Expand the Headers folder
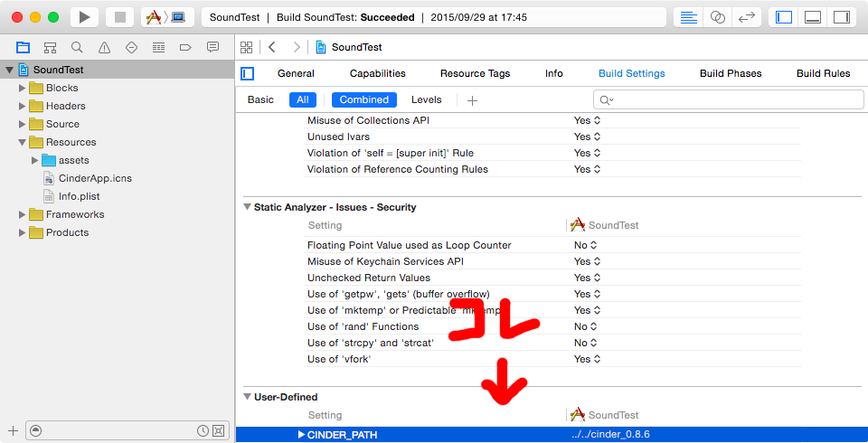This screenshot has height=443, width=868. pos(22,106)
